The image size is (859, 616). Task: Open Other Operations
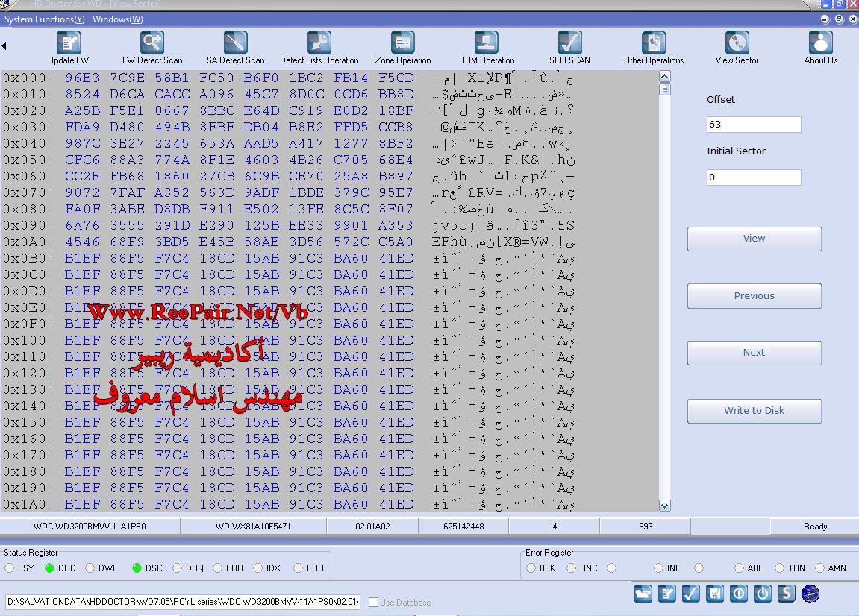(654, 43)
